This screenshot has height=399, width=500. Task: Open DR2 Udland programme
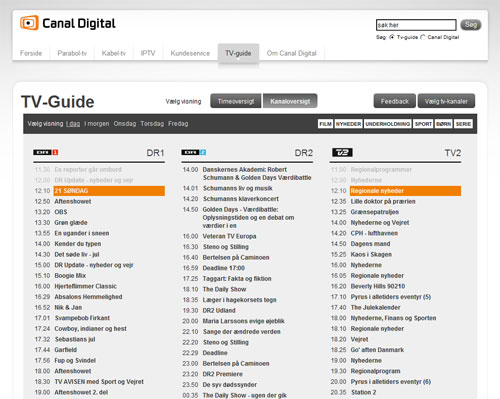click(x=219, y=310)
